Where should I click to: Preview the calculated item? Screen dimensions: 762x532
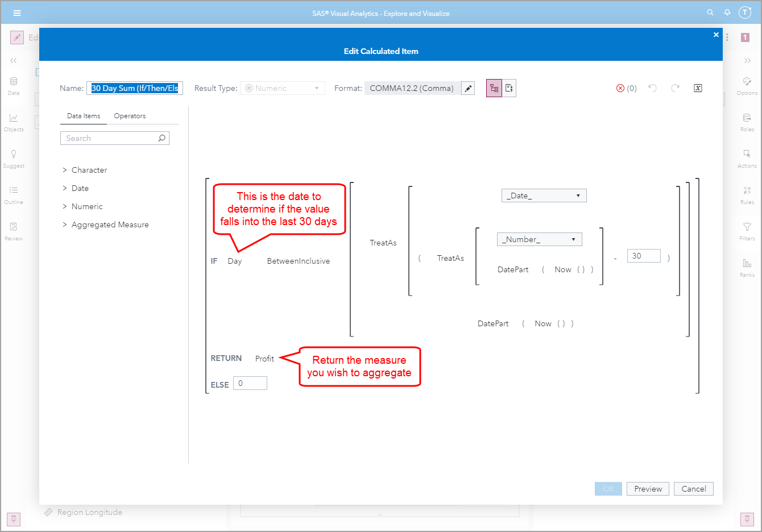(648, 488)
